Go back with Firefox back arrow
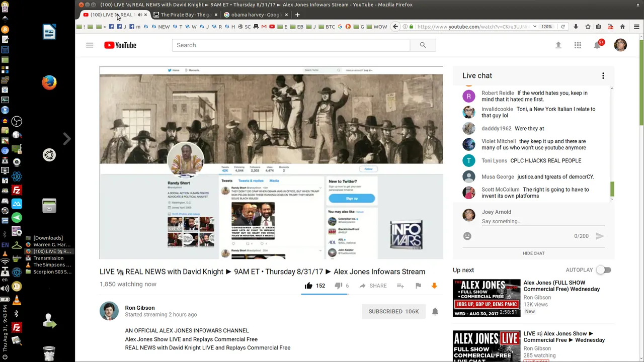 (395, 27)
